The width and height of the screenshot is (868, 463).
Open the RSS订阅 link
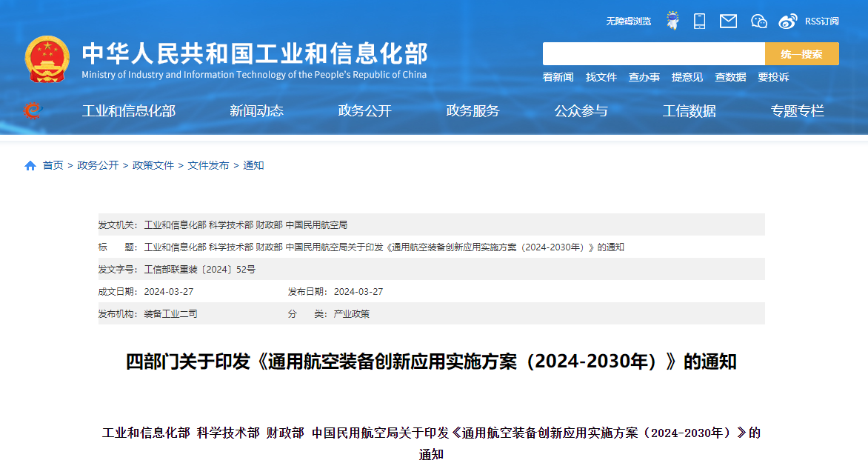tap(821, 21)
